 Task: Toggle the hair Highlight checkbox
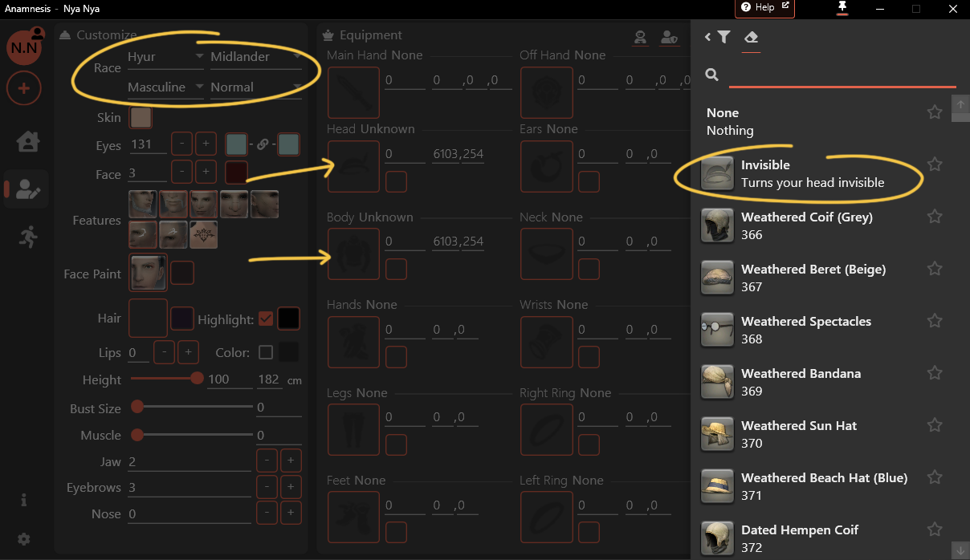click(x=266, y=319)
